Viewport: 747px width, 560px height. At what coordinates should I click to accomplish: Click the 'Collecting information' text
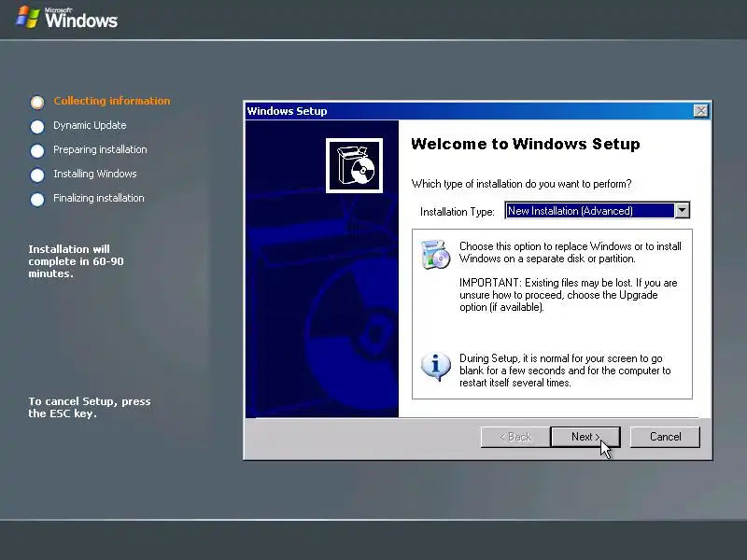click(111, 101)
